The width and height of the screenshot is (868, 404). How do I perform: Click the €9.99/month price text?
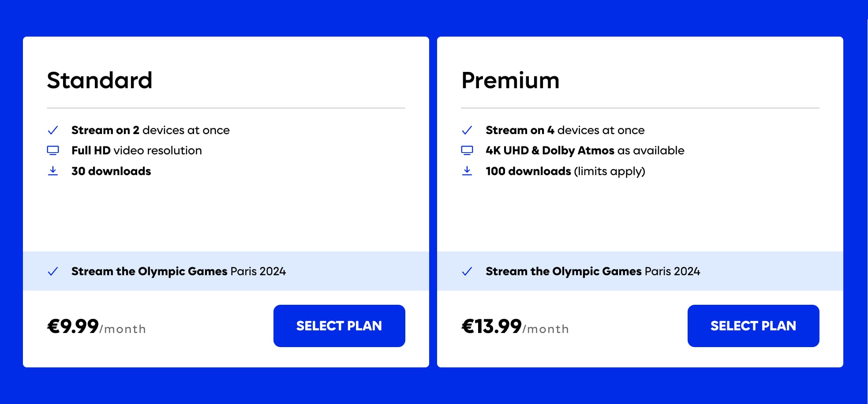97,327
